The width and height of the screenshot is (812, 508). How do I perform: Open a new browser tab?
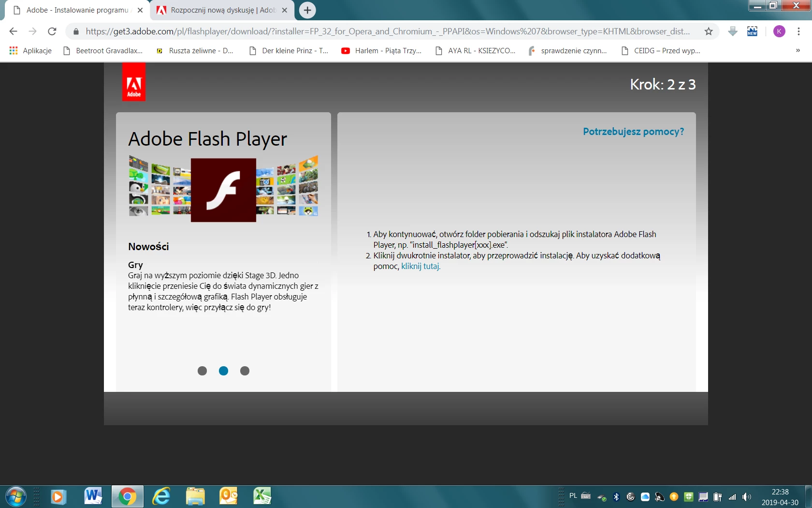click(307, 10)
